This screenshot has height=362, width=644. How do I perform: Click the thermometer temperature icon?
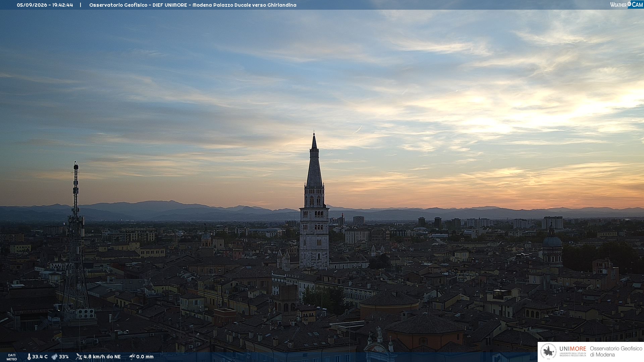(x=29, y=357)
